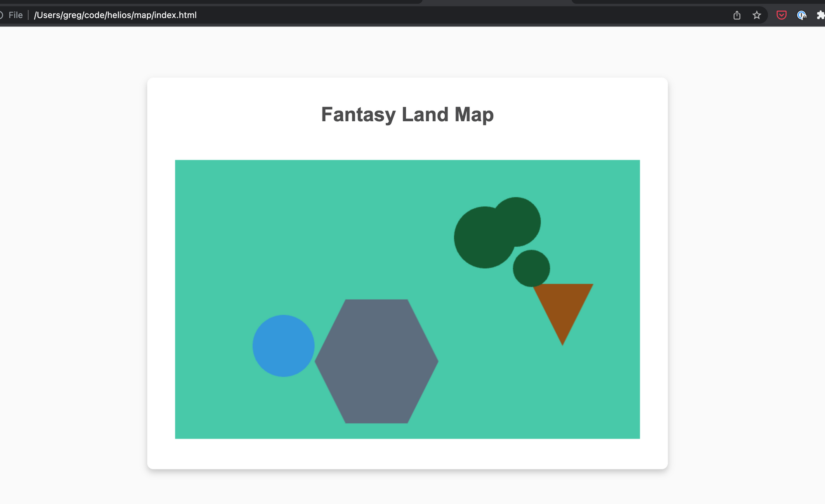825x504 pixels.
Task: Open the Pocket extension
Action: [781, 15]
